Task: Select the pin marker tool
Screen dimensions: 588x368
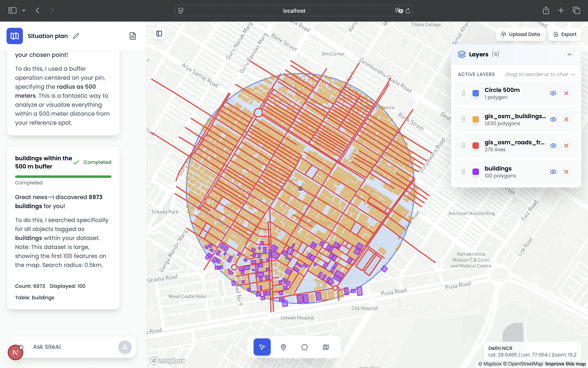Action: click(283, 347)
